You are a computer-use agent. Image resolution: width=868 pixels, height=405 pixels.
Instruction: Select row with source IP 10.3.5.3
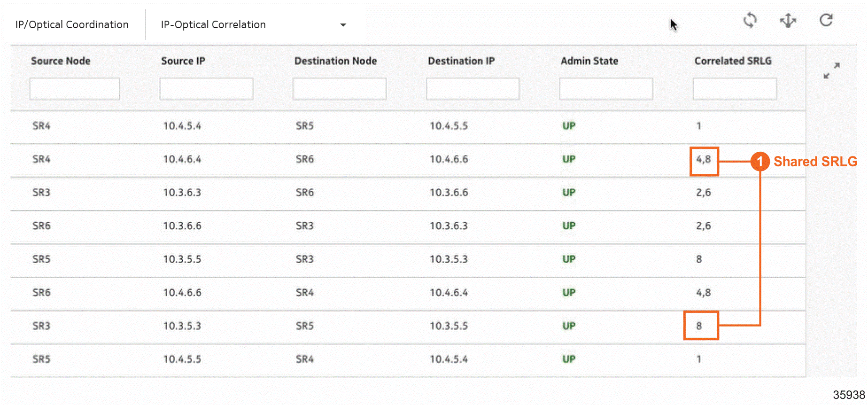pyautogui.click(x=182, y=326)
